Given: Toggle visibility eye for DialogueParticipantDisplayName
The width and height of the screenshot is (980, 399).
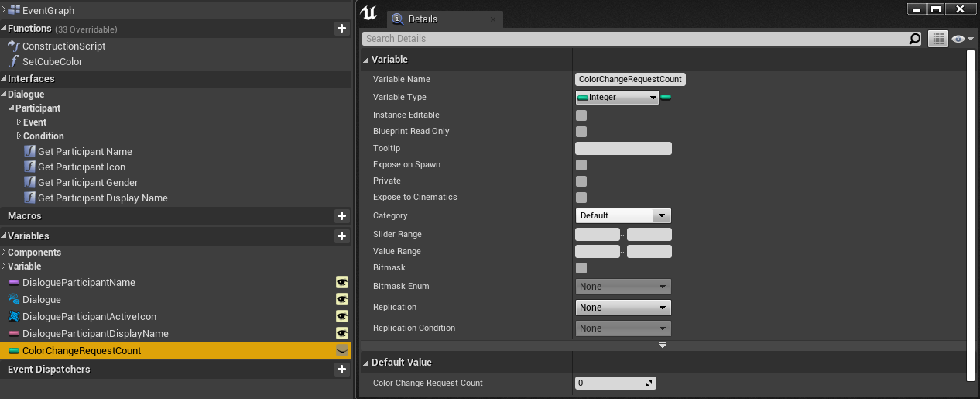Looking at the screenshot, I should point(341,333).
